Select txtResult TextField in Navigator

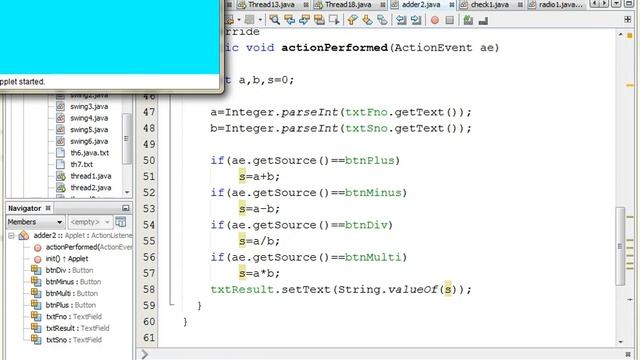pyautogui.click(x=77, y=328)
